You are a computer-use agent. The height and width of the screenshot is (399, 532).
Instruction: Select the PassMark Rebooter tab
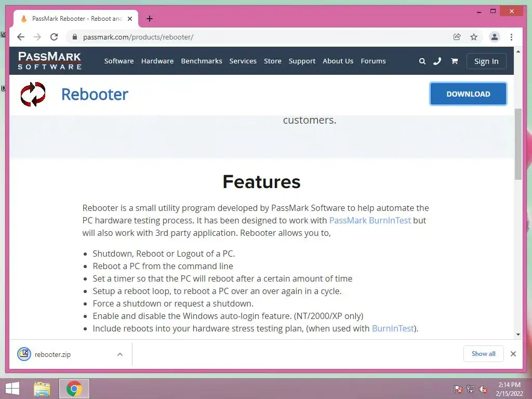click(x=76, y=19)
